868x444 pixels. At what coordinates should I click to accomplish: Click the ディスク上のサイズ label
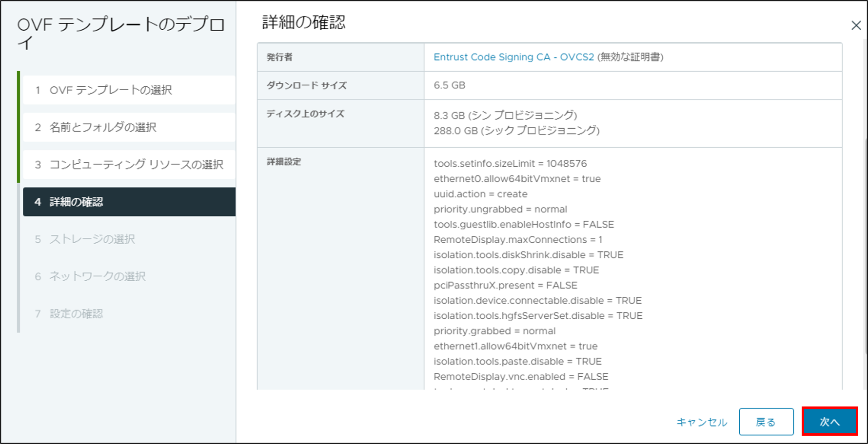pos(305,114)
